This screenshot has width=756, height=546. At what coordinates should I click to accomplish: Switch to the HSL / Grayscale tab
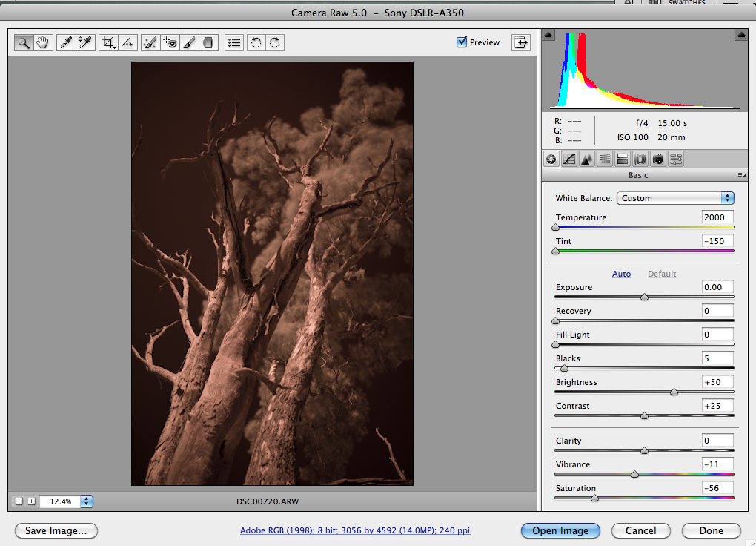point(605,159)
